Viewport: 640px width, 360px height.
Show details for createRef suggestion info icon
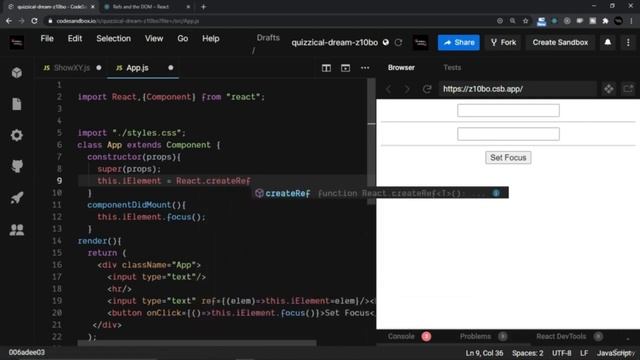click(x=496, y=193)
